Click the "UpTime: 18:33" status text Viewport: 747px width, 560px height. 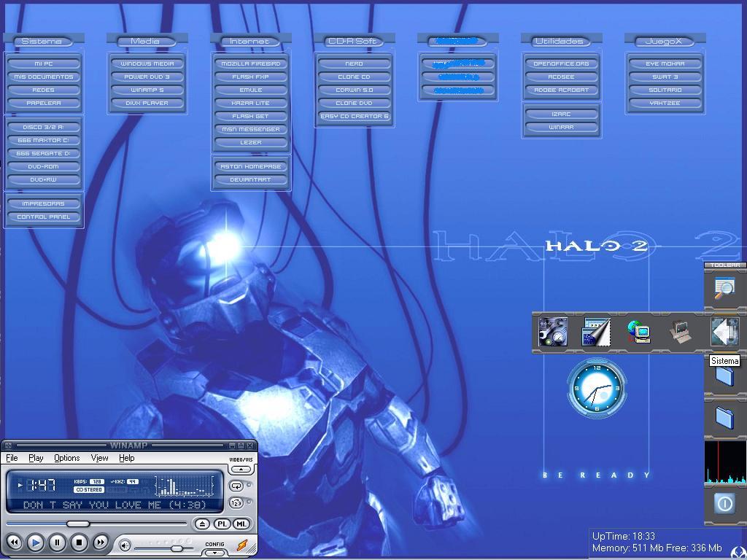pyautogui.click(x=624, y=536)
